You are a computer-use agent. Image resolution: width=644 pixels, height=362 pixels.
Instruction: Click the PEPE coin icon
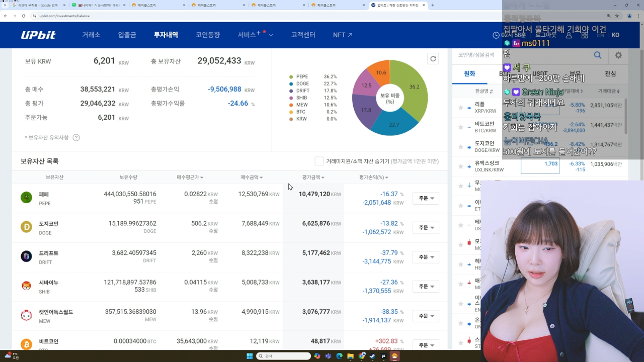pyautogui.click(x=26, y=198)
